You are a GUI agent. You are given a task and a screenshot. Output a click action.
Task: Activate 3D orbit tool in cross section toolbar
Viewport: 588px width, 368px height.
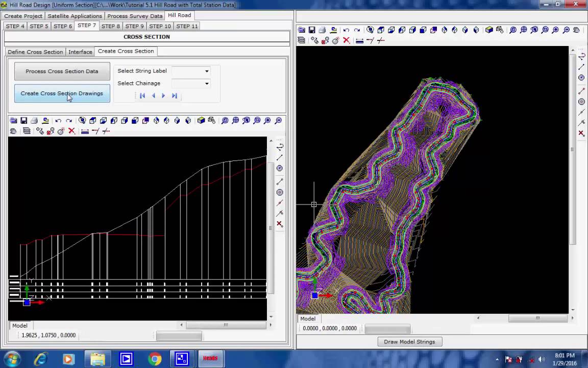(82, 121)
